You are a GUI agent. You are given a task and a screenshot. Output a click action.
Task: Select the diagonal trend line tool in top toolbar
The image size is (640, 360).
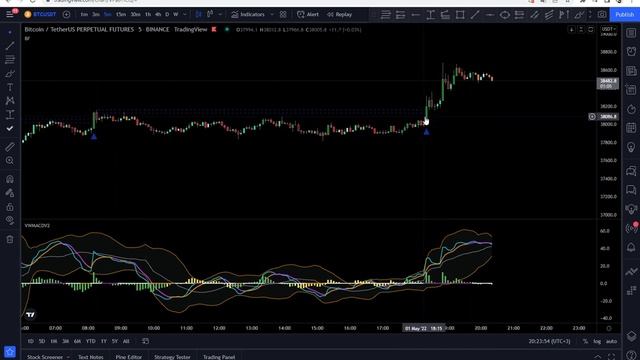click(x=475, y=15)
